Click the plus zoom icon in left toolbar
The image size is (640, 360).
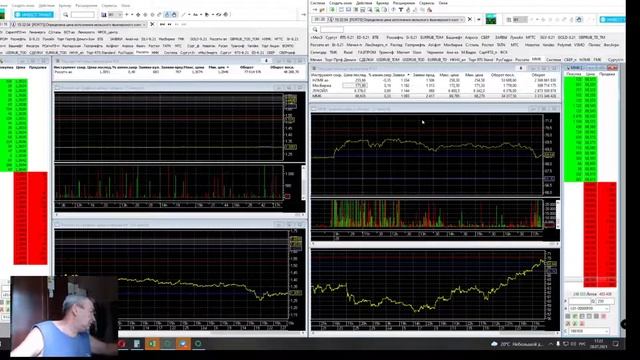click(127, 15)
